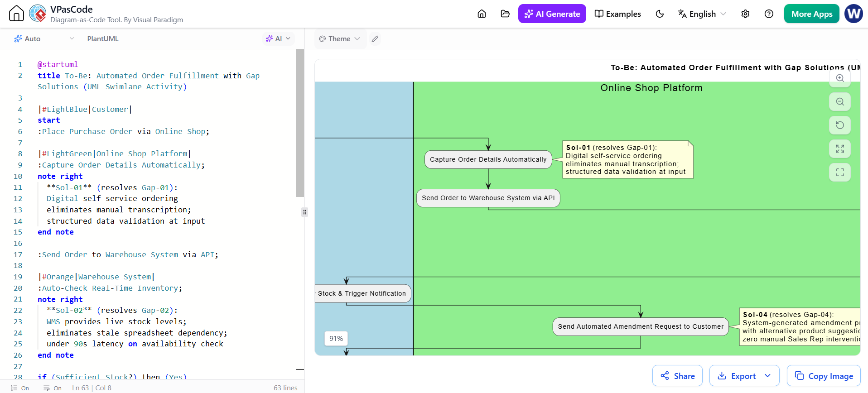The image size is (868, 393).
Task: Click the Copy Image button
Action: coord(824,376)
